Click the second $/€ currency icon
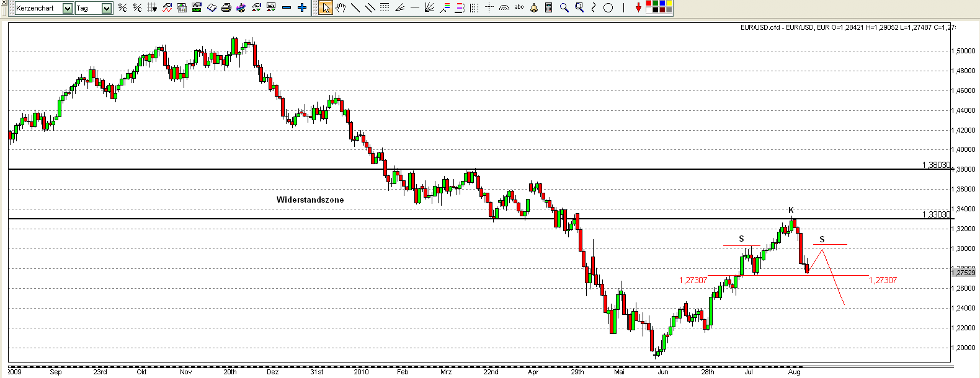 pos(137,7)
